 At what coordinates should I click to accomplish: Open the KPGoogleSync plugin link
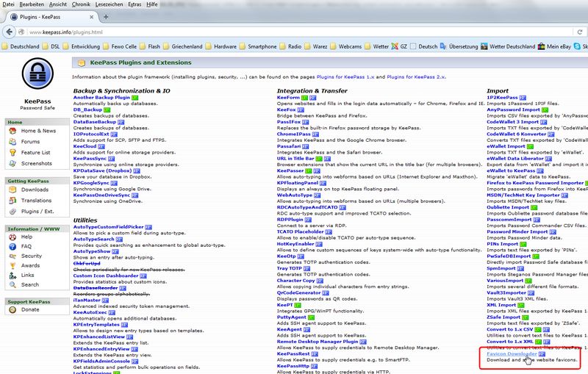91,183
